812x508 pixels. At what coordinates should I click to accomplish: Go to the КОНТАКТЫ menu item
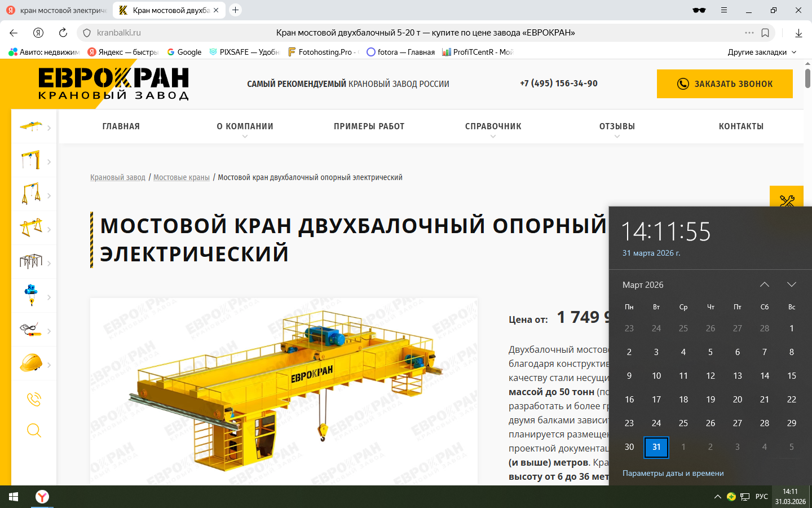click(x=741, y=126)
